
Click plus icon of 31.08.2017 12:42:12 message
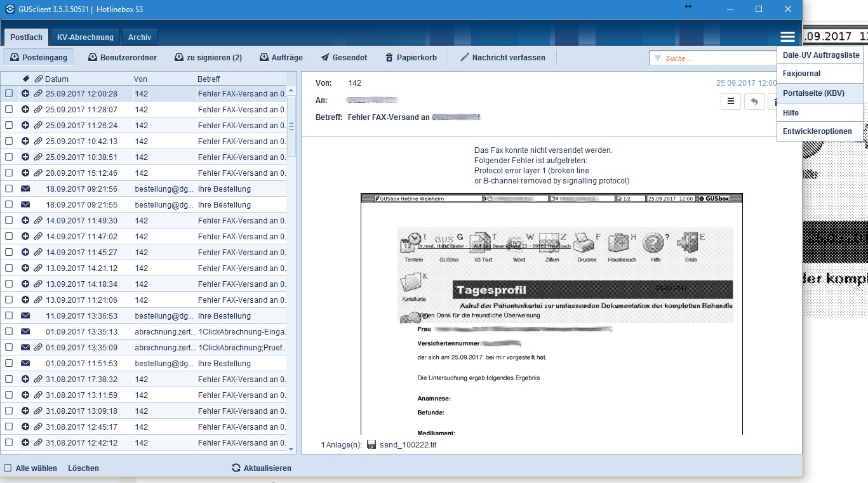25,442
